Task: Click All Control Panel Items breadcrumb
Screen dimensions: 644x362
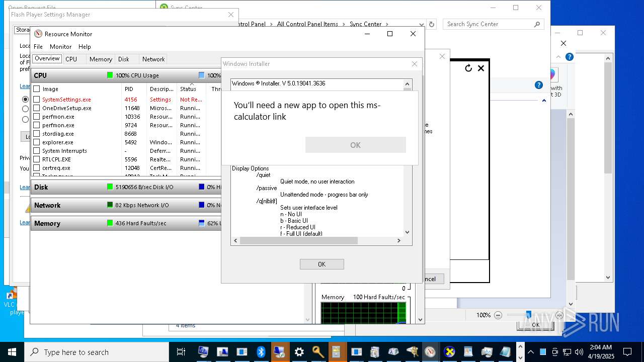Action: (307, 24)
